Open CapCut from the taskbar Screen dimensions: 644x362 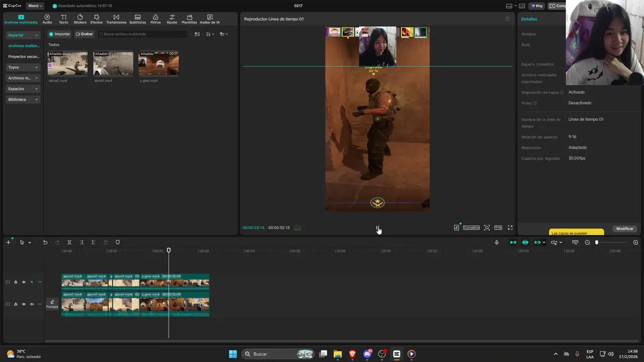[x=396, y=354]
